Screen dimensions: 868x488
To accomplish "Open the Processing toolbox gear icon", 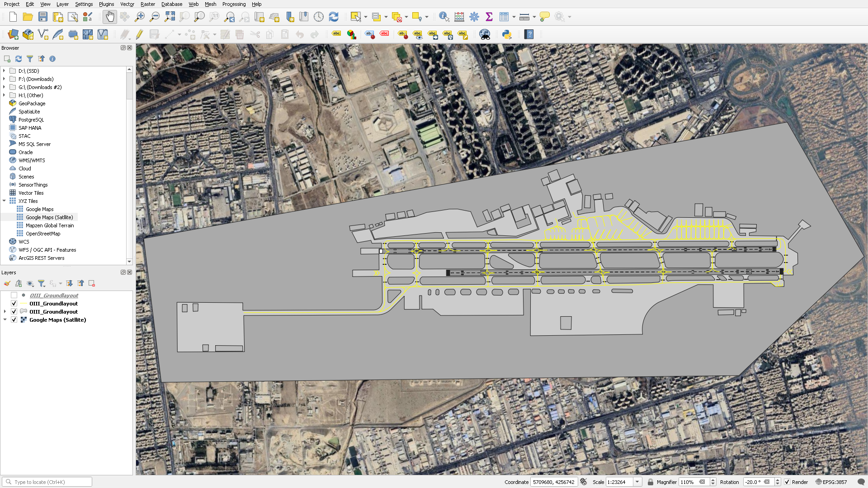I will point(474,17).
